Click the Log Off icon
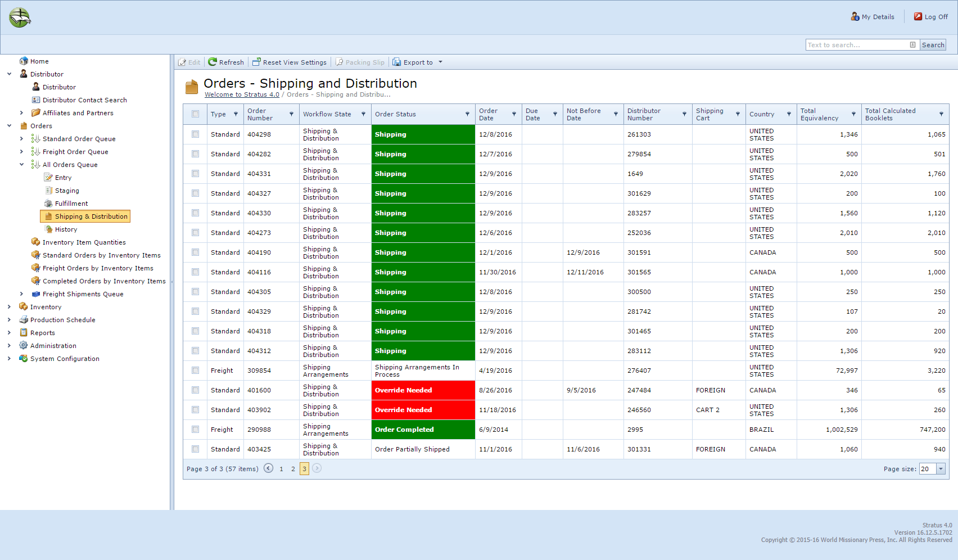Image resolution: width=958 pixels, height=560 pixels. [918, 16]
